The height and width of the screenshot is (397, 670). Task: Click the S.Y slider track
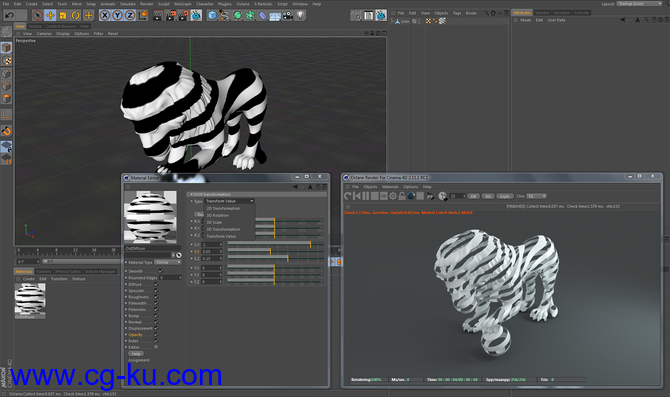pyautogui.click(x=275, y=251)
